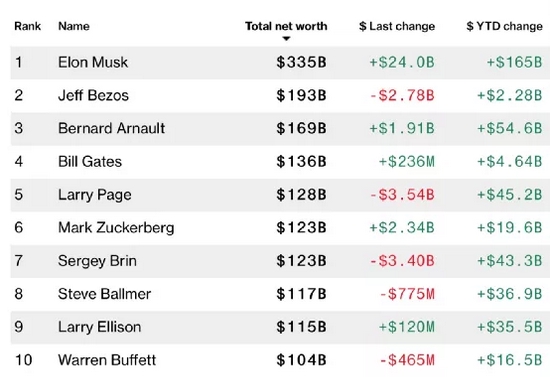550x377 pixels.
Task: Click on Mark Zuckerberg's name
Action: pyautogui.click(x=116, y=228)
